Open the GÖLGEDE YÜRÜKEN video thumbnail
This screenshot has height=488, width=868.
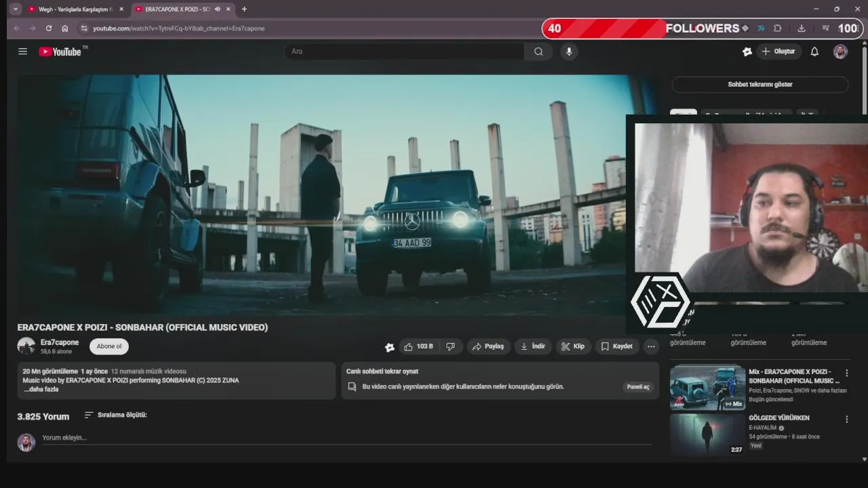707,434
